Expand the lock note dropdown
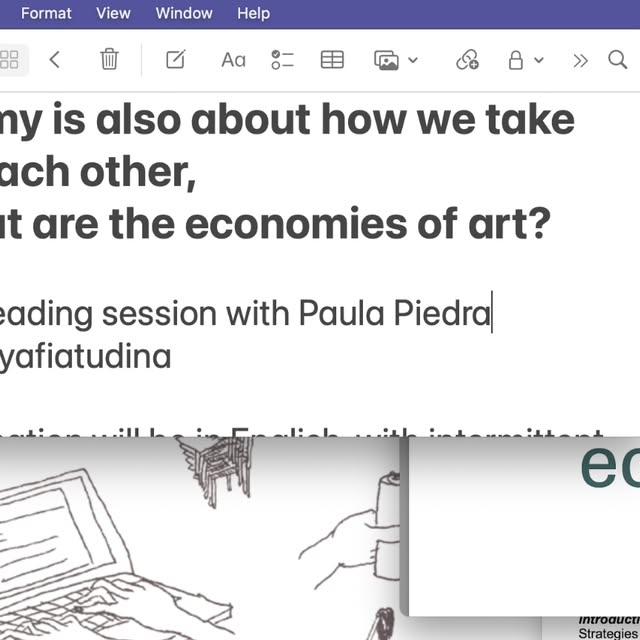640x640 pixels. [525, 60]
